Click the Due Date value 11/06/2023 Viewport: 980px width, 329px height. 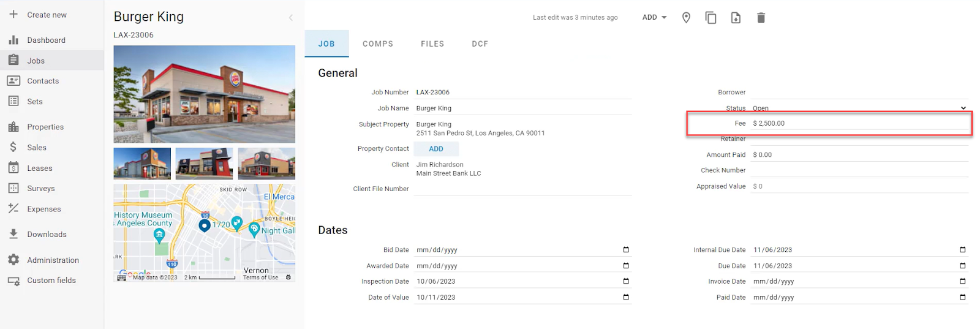click(x=773, y=266)
